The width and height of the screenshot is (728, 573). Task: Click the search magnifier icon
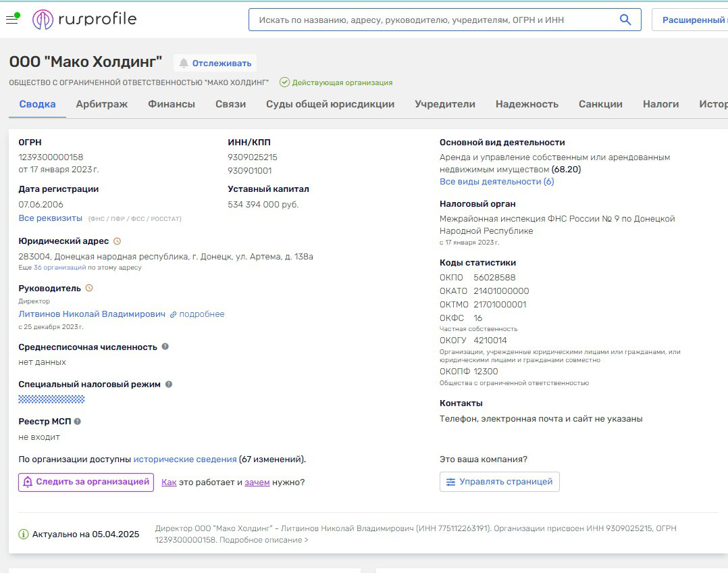pos(625,20)
